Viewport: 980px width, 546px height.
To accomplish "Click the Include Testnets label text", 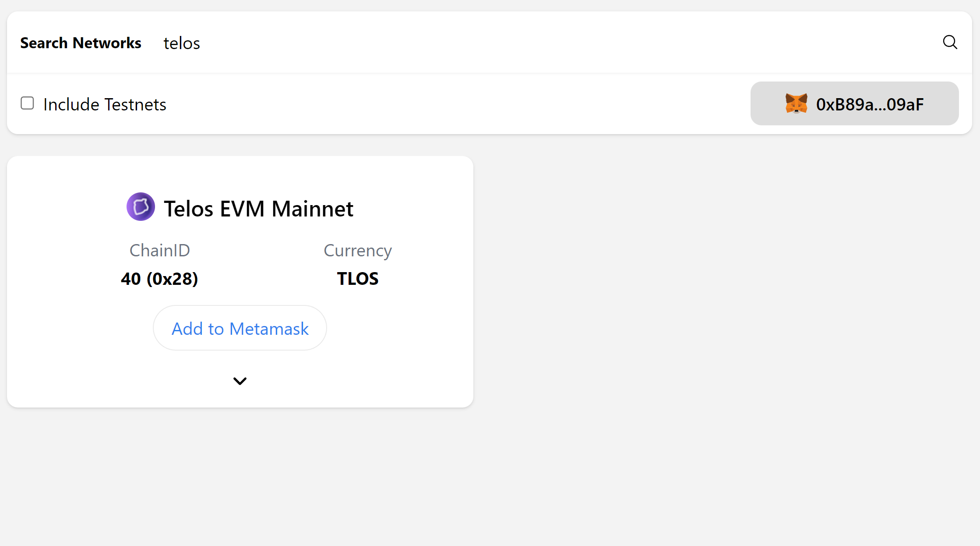I will click(105, 105).
